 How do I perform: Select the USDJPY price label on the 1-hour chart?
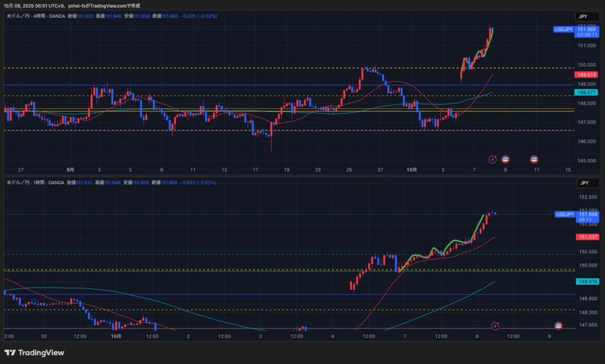[564, 214]
